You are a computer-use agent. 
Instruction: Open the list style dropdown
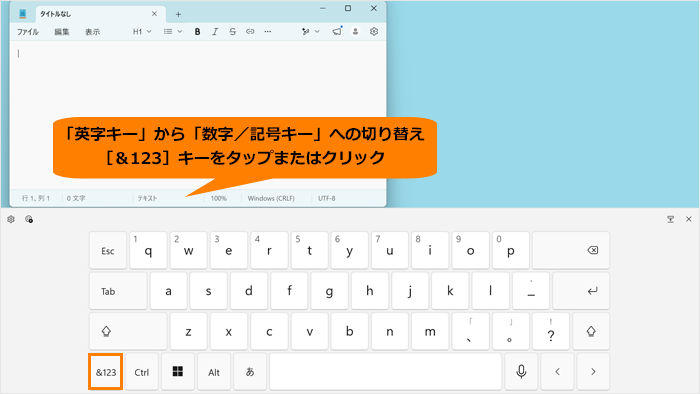click(x=173, y=32)
